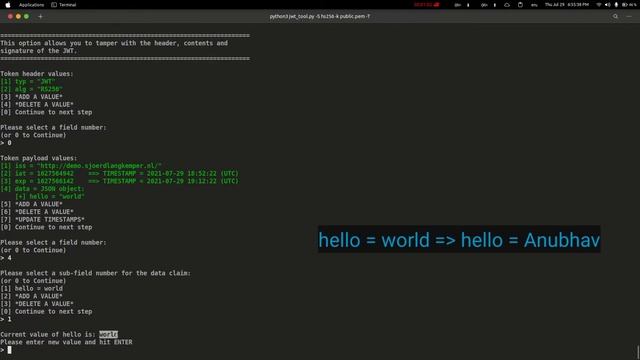Open the cloud sync status icon
640x360 pixels.
coord(507,5)
